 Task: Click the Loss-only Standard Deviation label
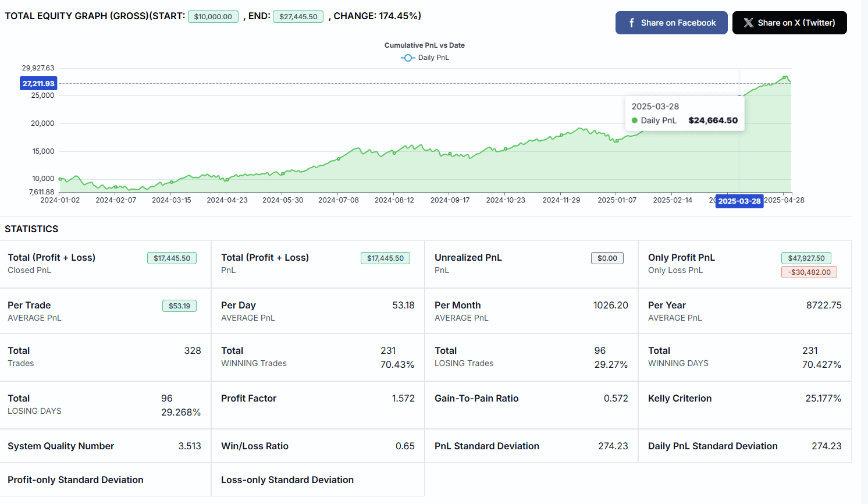pos(287,480)
